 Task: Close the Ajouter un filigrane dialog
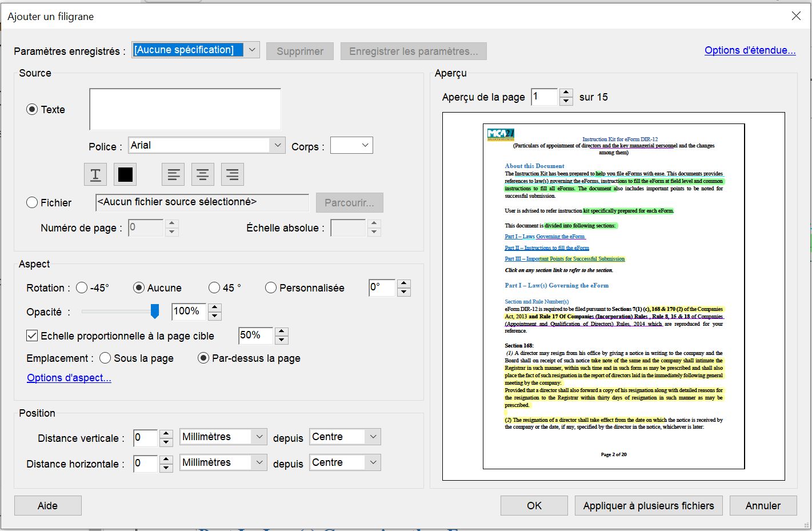coord(796,16)
